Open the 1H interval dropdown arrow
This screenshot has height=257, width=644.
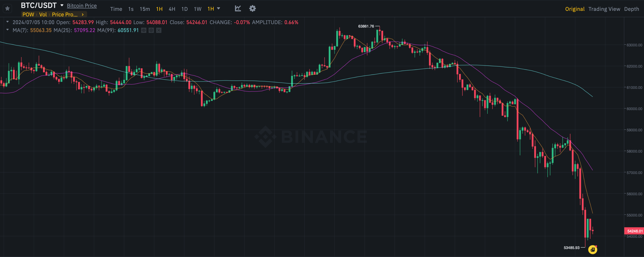point(218,8)
